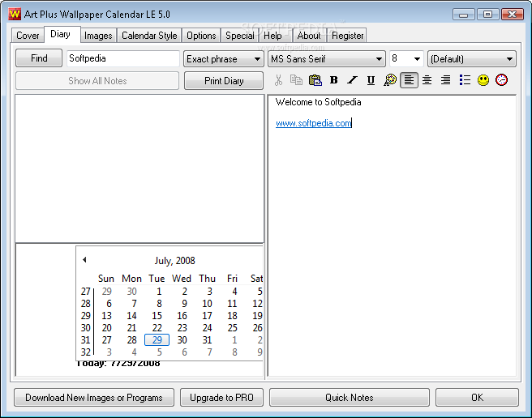Viewport: 532px width, 418px height.
Task: Open Quick Notes
Action: click(350, 397)
